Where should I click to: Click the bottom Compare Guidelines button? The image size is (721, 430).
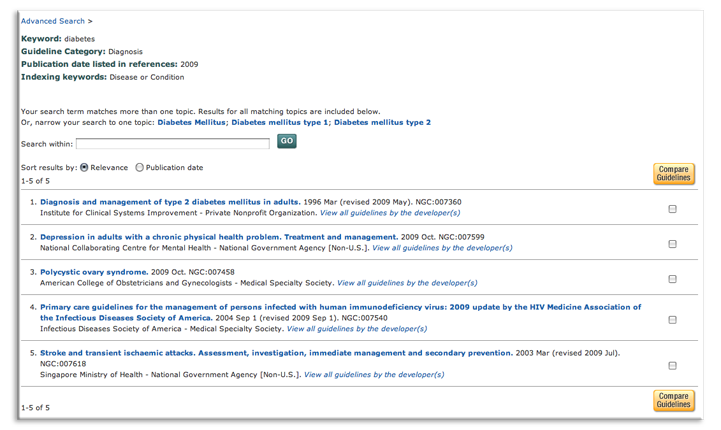672,400
